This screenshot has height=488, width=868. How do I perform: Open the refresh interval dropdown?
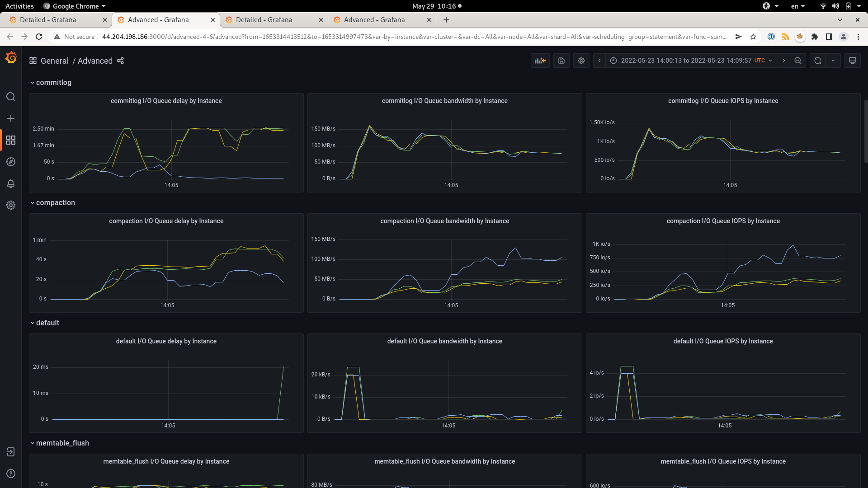834,60
